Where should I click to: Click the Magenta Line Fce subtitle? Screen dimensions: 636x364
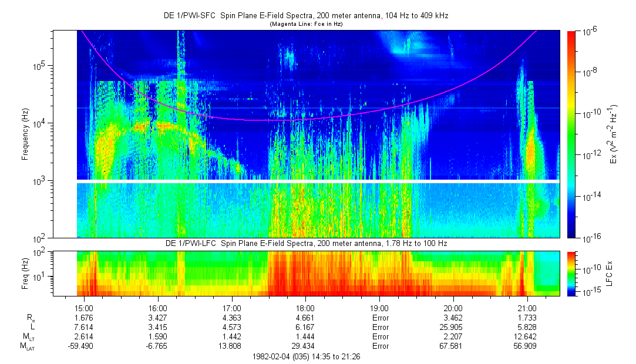point(305,24)
